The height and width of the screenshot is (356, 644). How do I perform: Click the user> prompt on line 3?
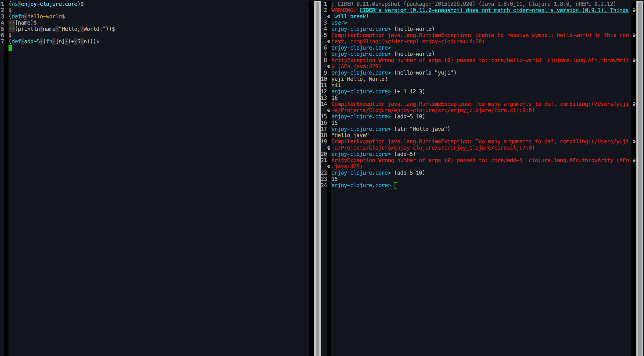point(339,23)
